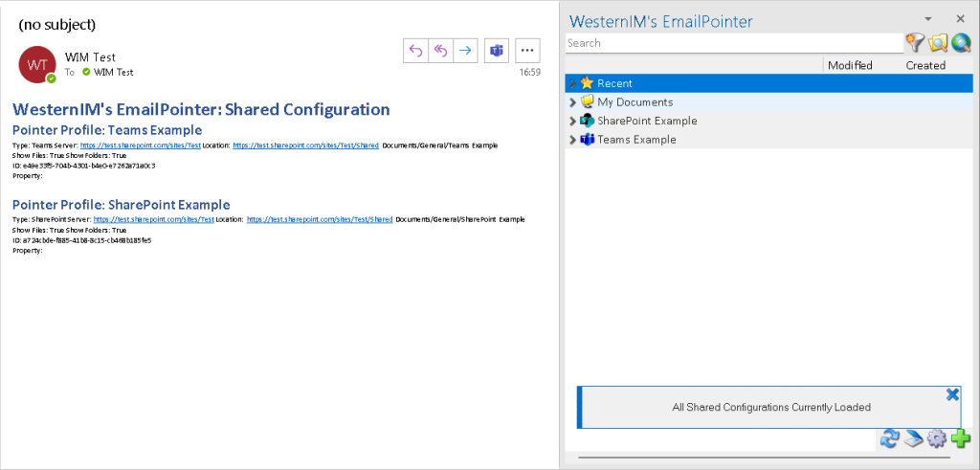Dismiss the Shared Configurations Loaded notification
The image size is (980, 470).
click(x=952, y=394)
